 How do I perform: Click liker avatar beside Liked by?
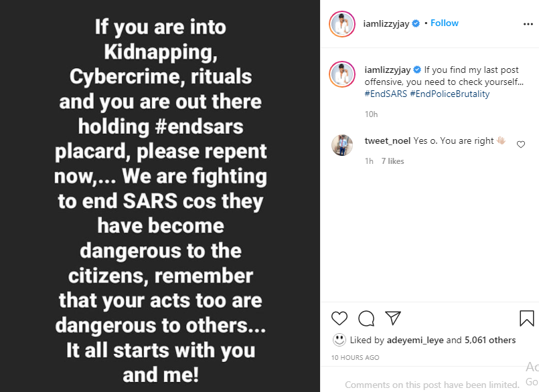point(339,340)
